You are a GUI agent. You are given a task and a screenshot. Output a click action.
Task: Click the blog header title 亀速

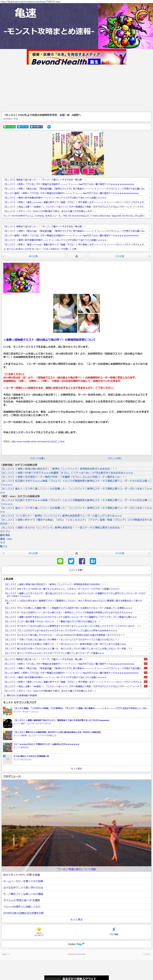click(26, 13)
